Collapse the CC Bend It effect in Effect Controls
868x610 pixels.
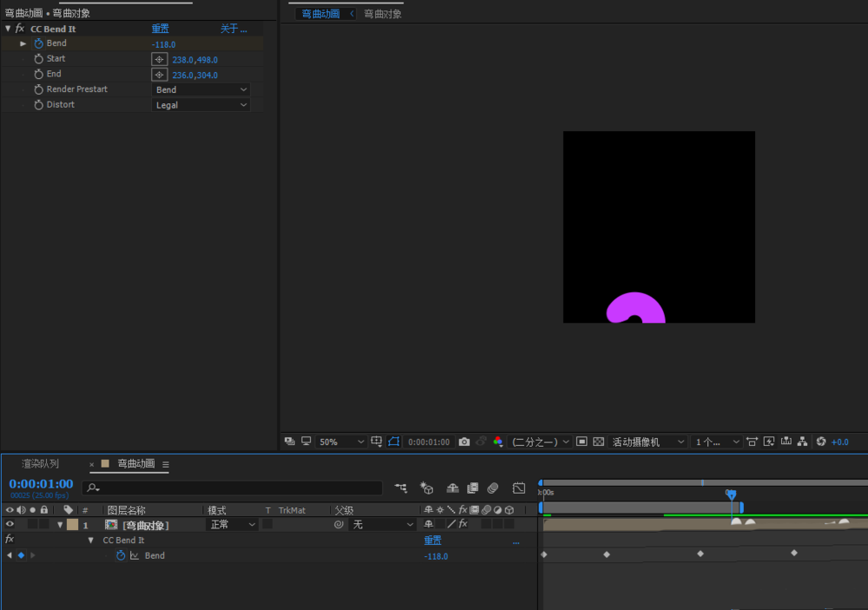(x=8, y=29)
